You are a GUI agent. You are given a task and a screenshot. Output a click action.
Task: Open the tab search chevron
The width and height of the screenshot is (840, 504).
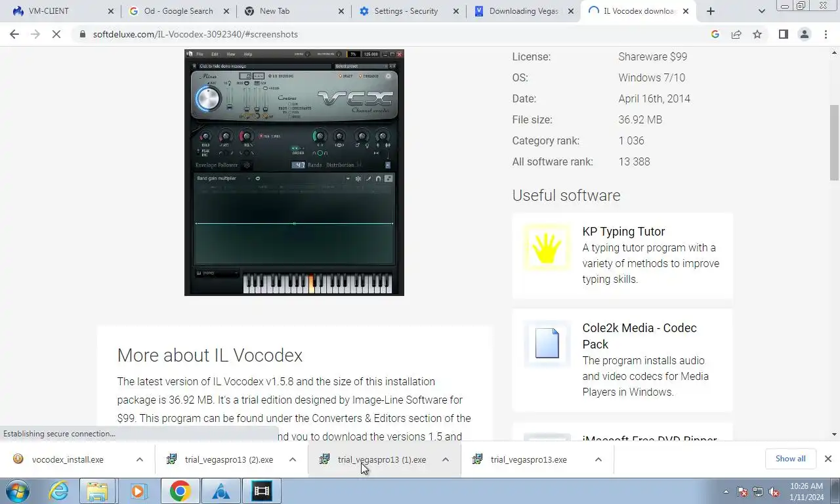(x=761, y=11)
